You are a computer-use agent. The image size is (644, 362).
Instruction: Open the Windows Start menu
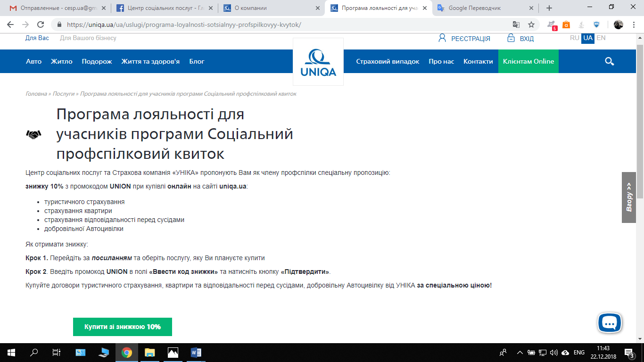coord(11,353)
